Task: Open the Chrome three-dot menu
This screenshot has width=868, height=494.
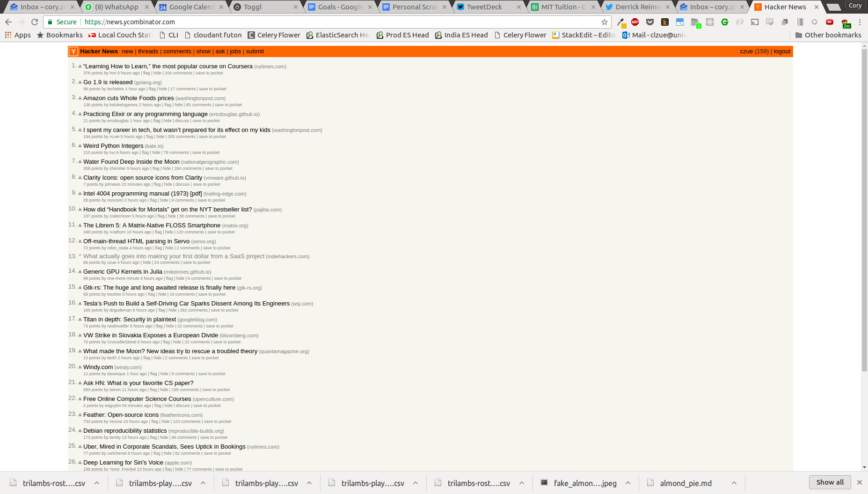Action: coord(860,22)
